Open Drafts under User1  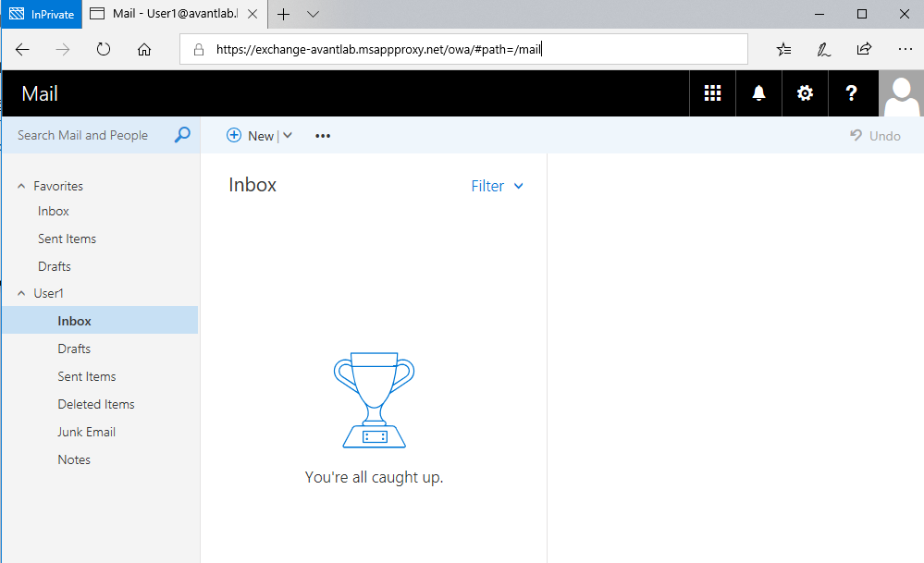click(x=74, y=349)
